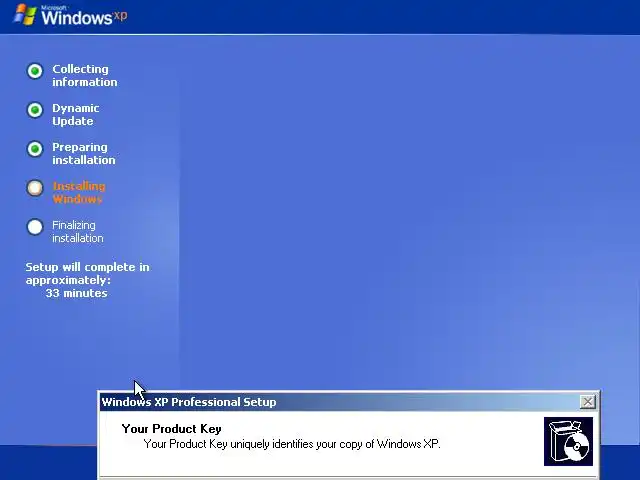640x480 pixels.
Task: Click the 'Your Product Key' heading
Action: point(171,429)
